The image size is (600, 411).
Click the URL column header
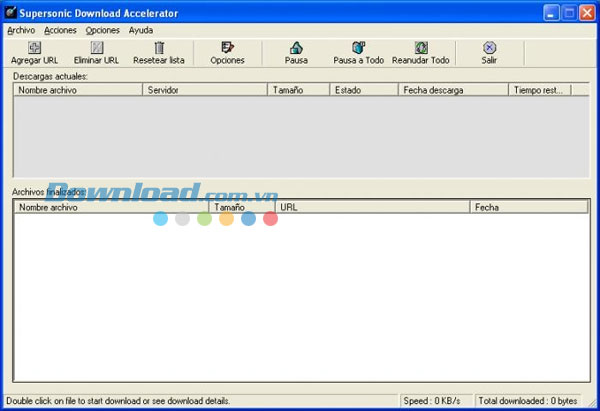pos(372,207)
